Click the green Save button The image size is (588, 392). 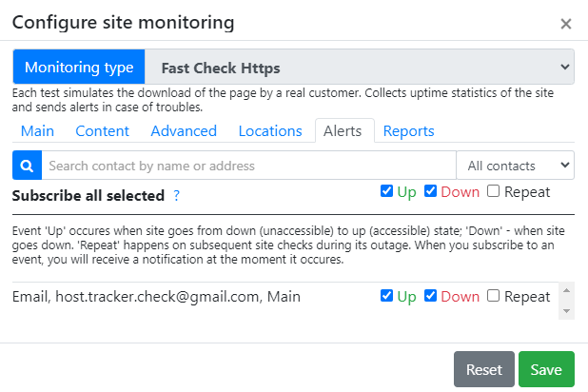(x=546, y=369)
